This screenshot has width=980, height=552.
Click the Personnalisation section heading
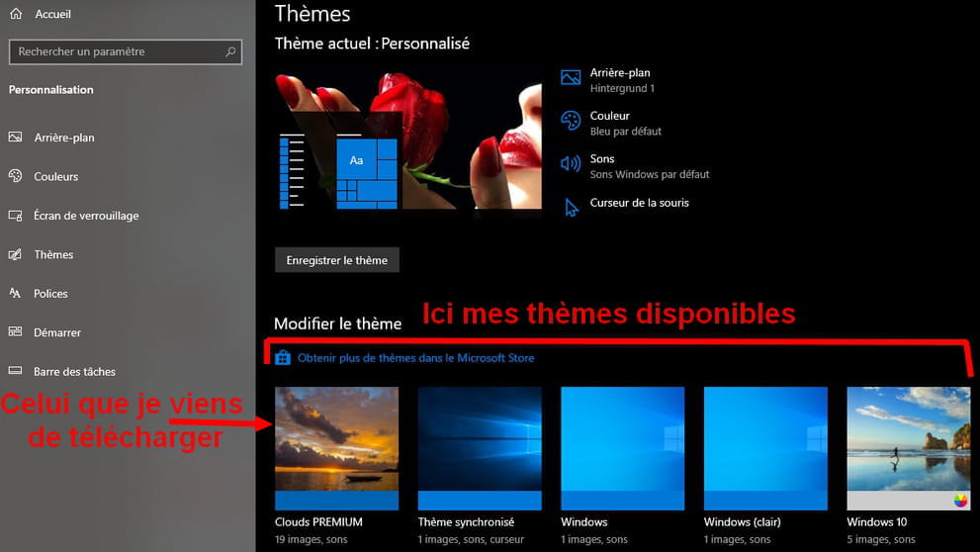point(51,90)
